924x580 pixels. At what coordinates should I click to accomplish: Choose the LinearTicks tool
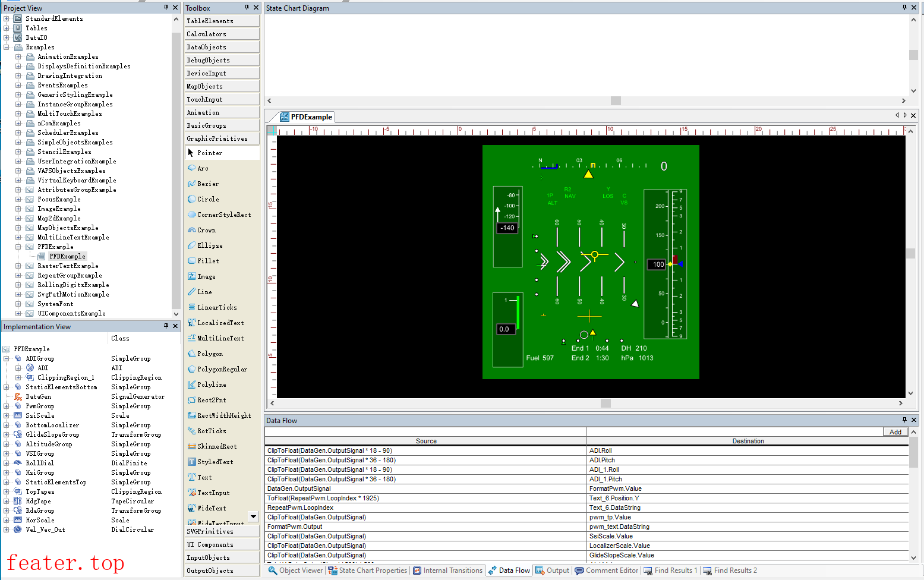216,307
